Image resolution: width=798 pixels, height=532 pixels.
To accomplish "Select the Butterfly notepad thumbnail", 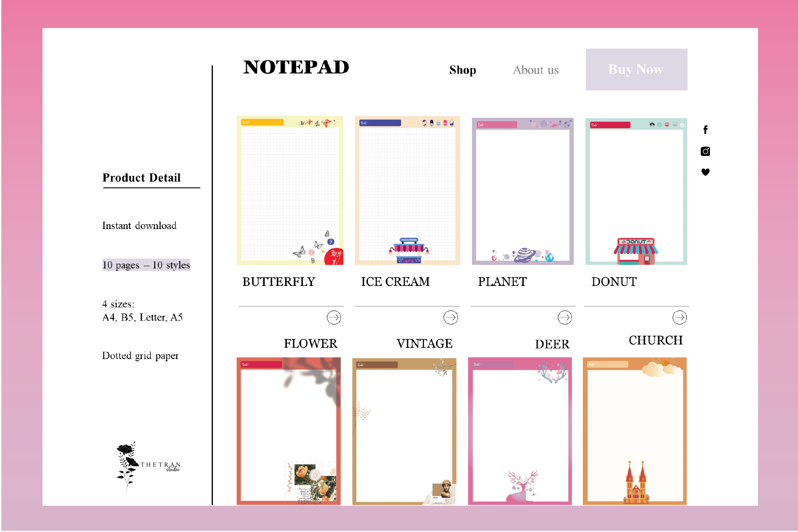I will tap(290, 190).
